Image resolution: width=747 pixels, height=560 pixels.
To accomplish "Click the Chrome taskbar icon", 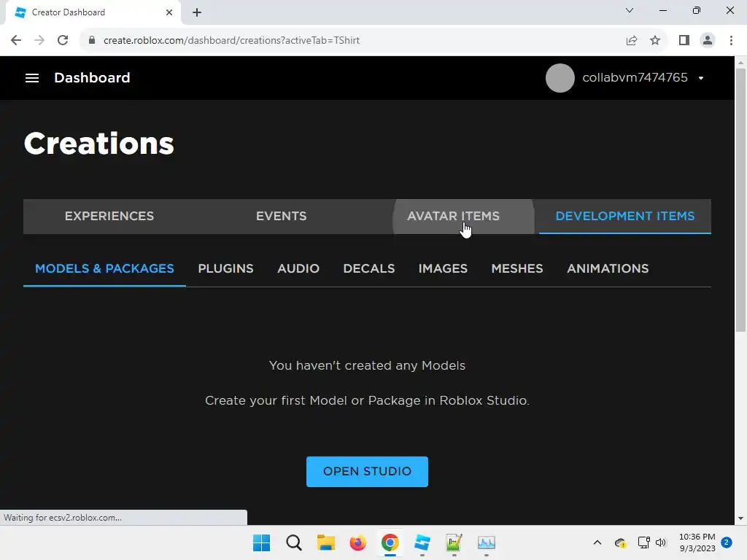I will coord(390,542).
